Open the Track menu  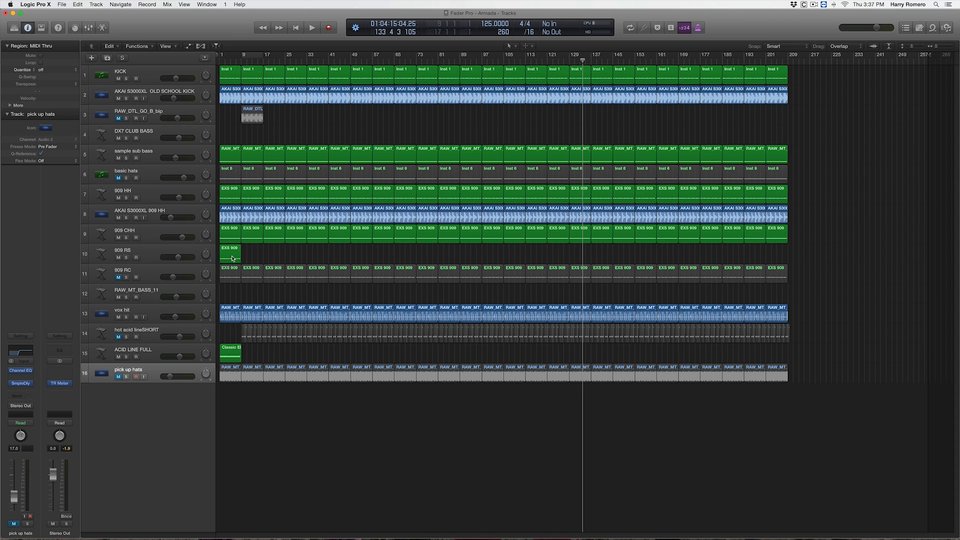click(x=96, y=4)
